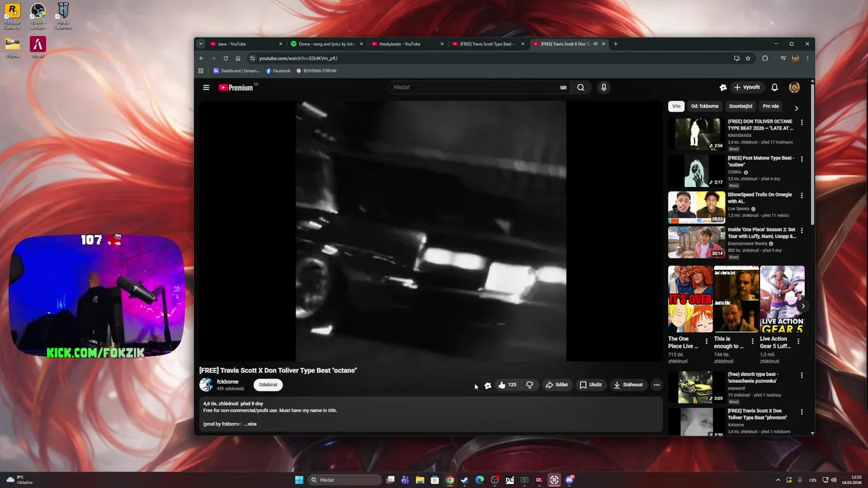Screen dimensions: 868x488
Task: Click the Windows taskbar Hledat search box
Action: click(x=344, y=480)
